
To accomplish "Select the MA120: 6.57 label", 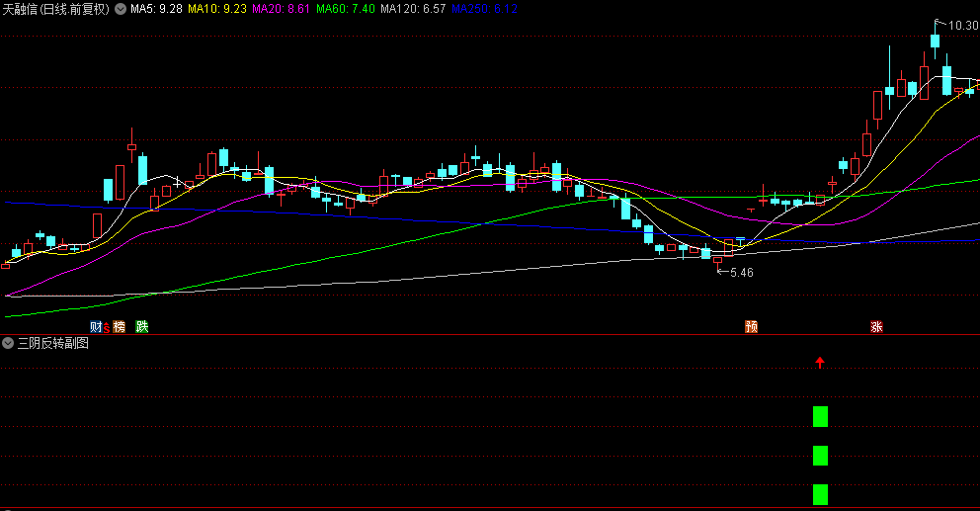I will [x=413, y=9].
